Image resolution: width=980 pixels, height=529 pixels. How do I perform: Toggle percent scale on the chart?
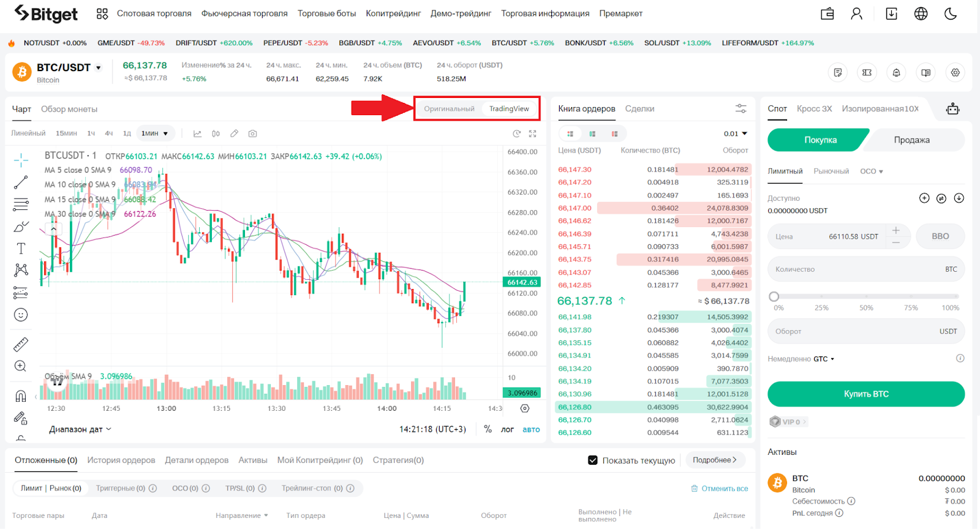click(488, 429)
